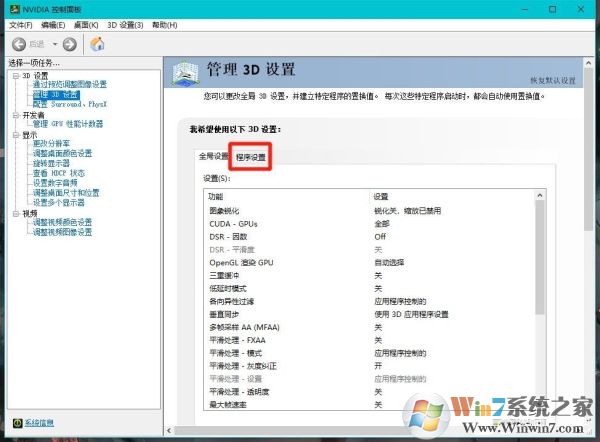
Task: Collapse the 开发者 tree node
Action: [x=16, y=115]
